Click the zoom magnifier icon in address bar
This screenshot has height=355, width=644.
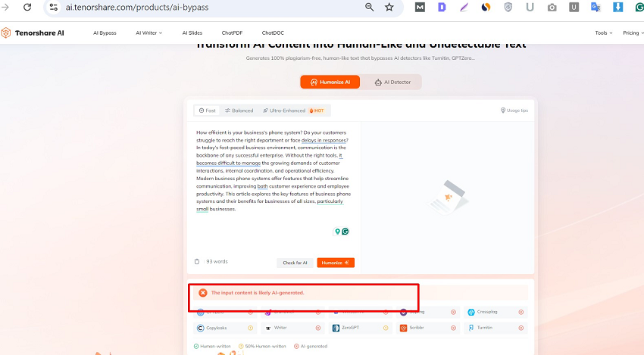[369, 7]
